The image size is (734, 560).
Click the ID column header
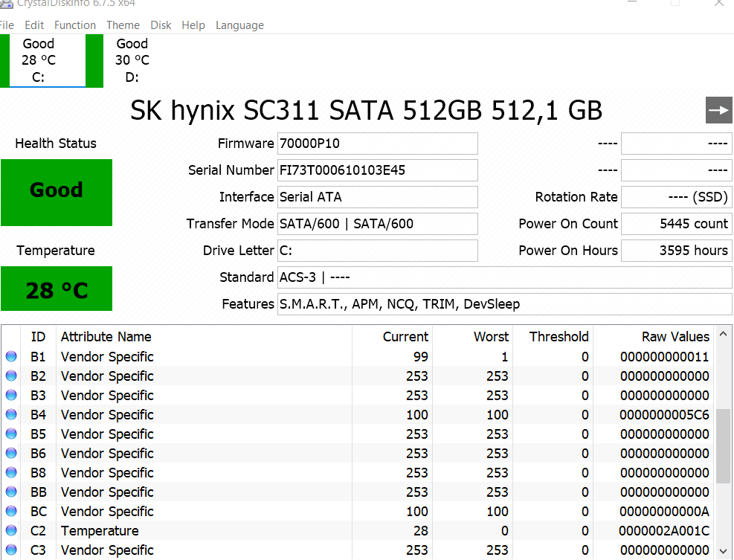[38, 337]
